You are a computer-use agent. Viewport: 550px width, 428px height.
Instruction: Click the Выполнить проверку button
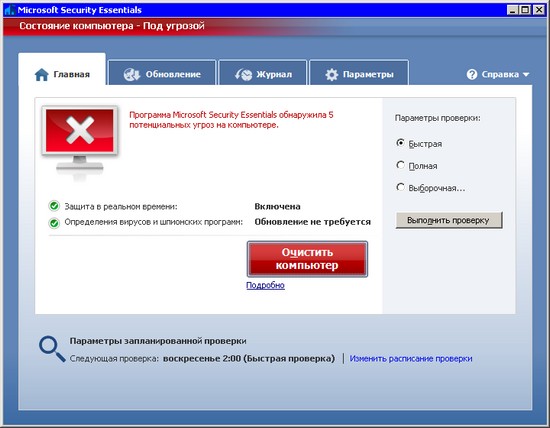click(x=449, y=220)
